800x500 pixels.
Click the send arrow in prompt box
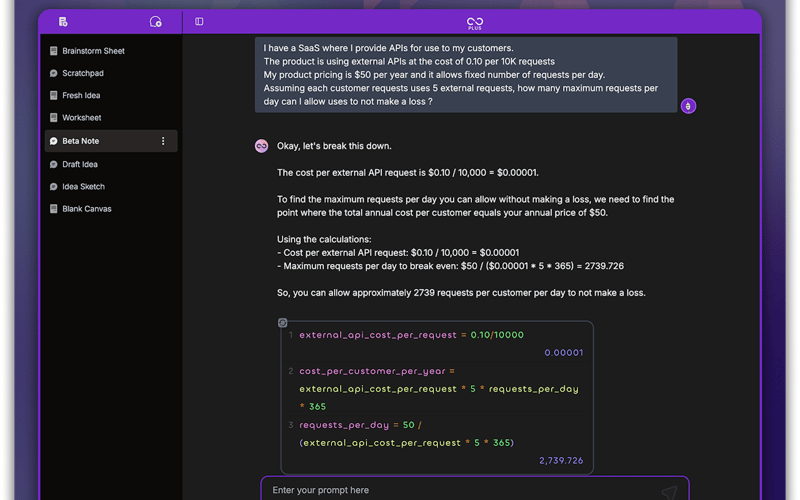click(669, 492)
